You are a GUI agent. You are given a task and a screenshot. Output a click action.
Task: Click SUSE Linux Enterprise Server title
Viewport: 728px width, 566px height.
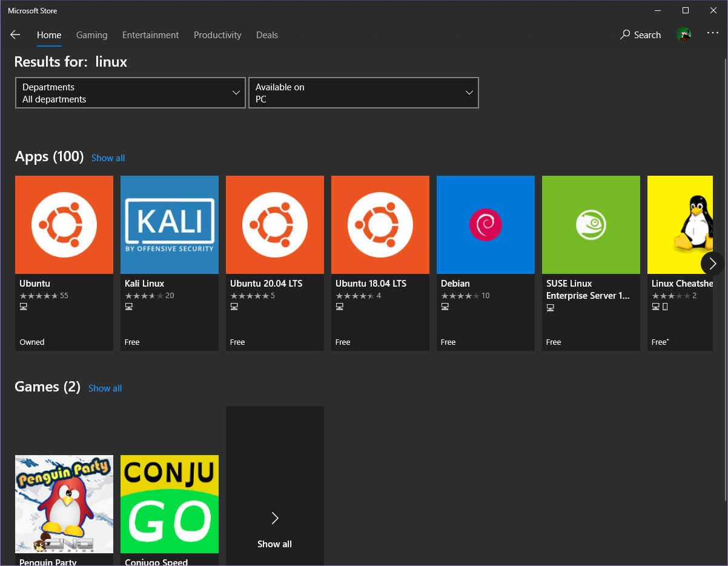coord(588,290)
